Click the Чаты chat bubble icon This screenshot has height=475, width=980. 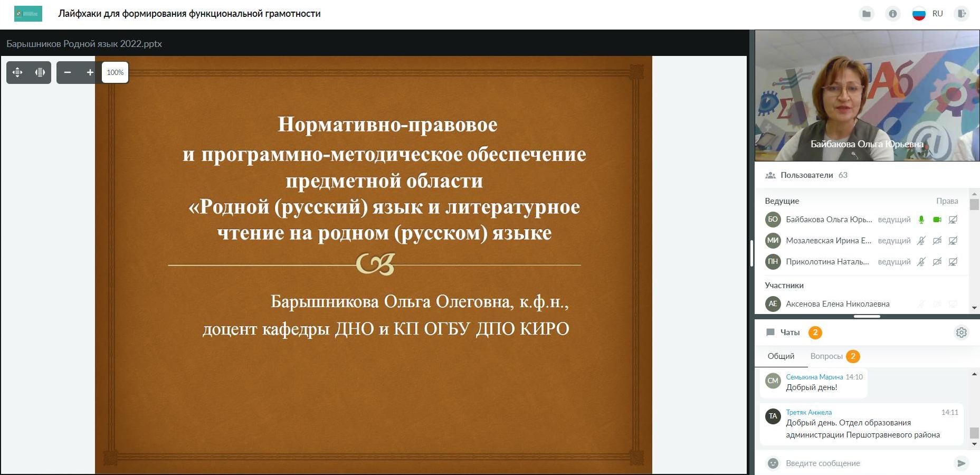pyautogui.click(x=770, y=332)
